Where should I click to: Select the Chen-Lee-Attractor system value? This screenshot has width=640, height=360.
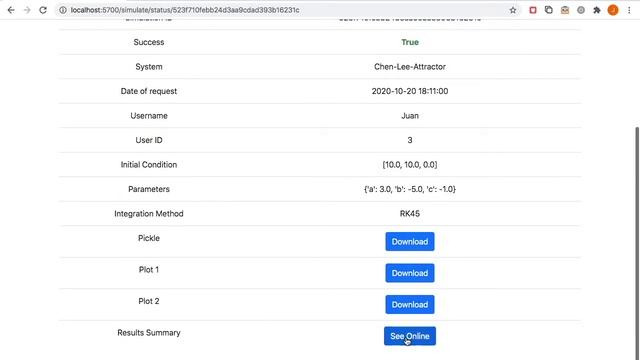point(410,67)
